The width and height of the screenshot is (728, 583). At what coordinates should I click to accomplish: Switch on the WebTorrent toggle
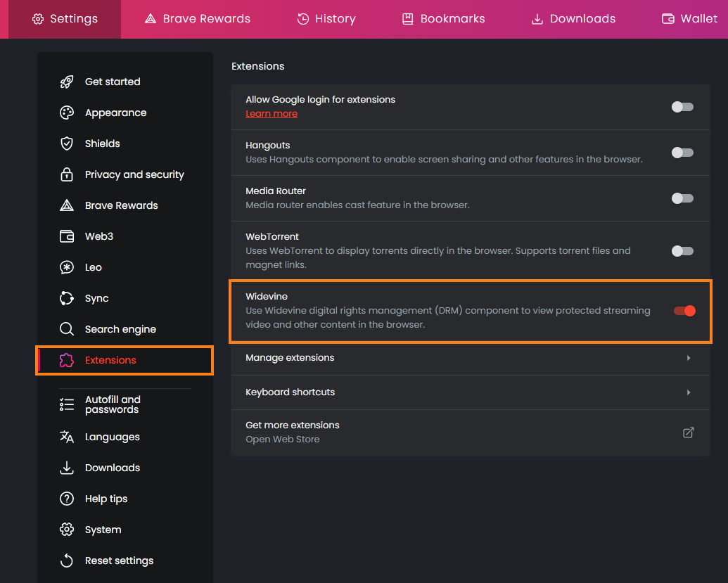682,251
